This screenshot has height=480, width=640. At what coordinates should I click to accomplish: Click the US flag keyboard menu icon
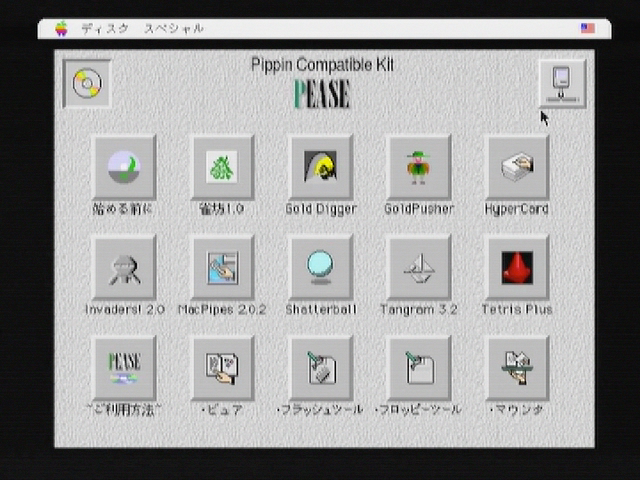(588, 29)
